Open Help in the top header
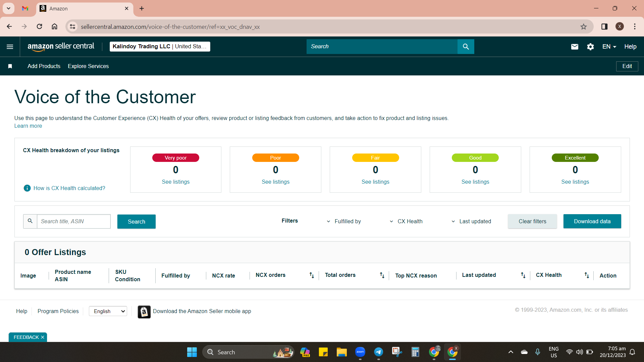The height and width of the screenshot is (362, 644). 630,47
